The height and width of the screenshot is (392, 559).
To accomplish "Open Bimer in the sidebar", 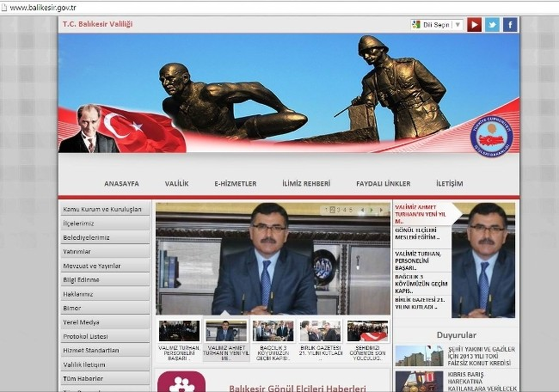I will 105,308.
